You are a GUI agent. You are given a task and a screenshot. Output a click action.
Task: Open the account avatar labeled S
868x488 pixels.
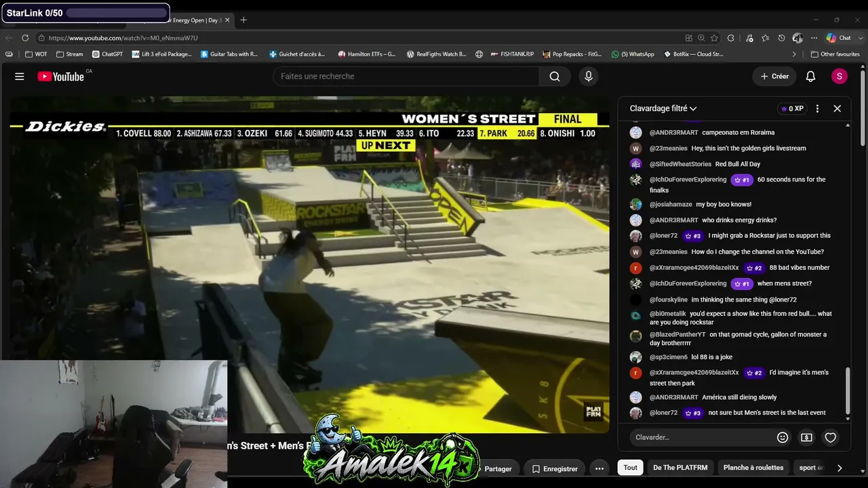[840, 77]
